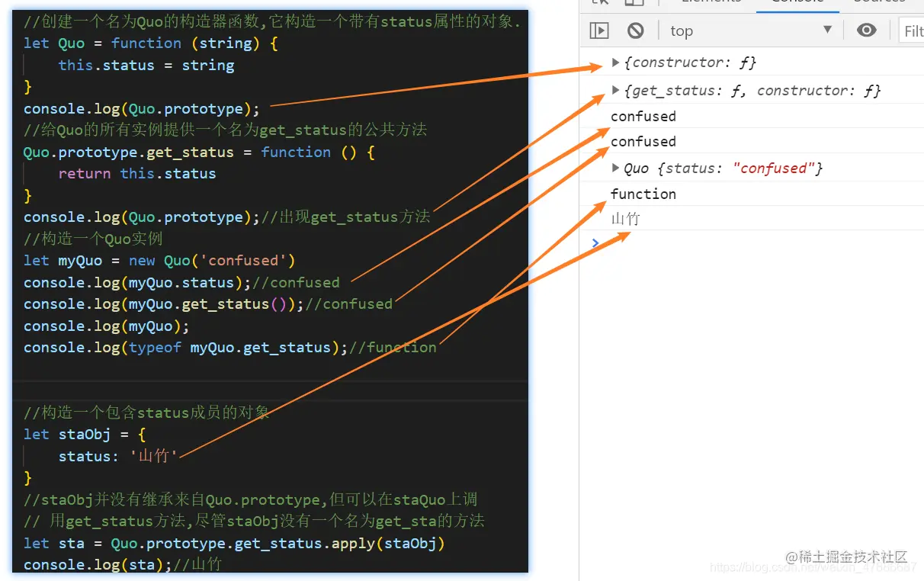Select the '山竹' console output

(x=626, y=219)
